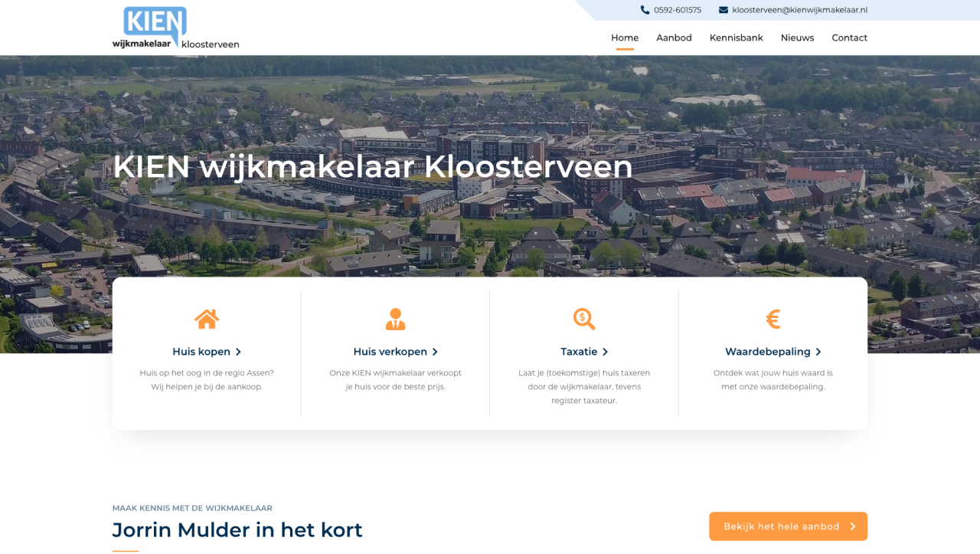Click the orange euro sign icon
This screenshot has height=554, width=980.
[x=773, y=319]
